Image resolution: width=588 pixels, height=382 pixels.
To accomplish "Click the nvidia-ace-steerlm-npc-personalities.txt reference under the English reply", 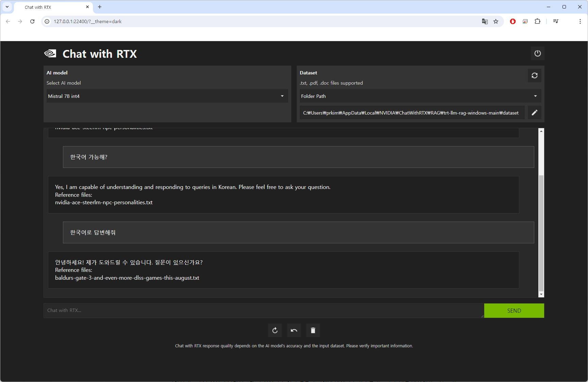I will (104, 203).
